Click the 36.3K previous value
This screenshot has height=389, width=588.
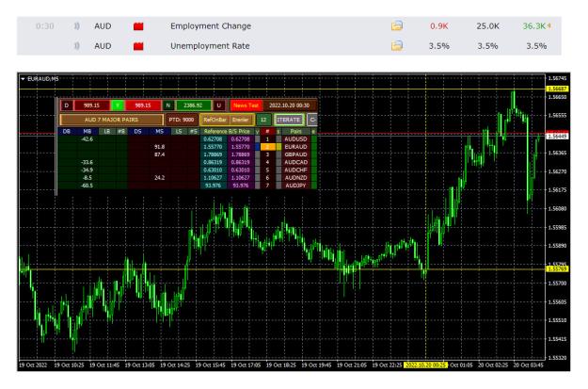pos(534,26)
